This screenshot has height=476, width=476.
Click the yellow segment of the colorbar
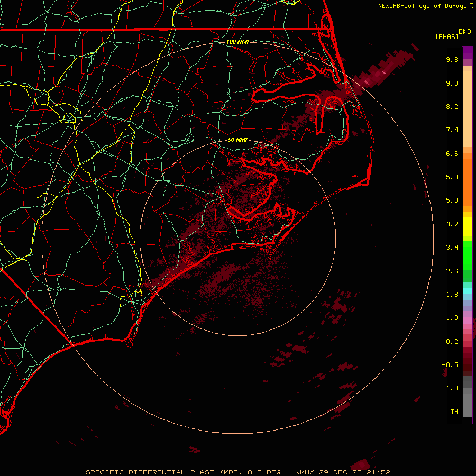[x=467, y=226]
